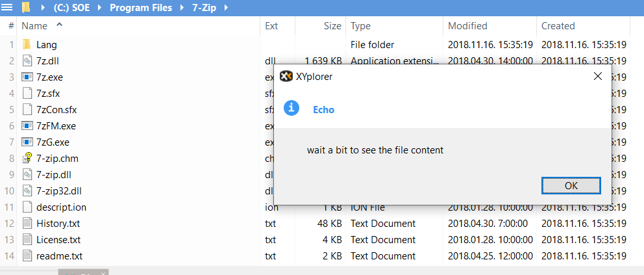Navigate to Program Files breadcrumb
The image size is (644, 275).
click(141, 8)
